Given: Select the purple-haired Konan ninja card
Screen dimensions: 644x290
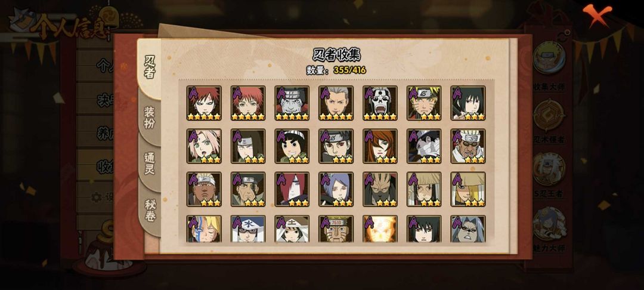Looking at the screenshot, I should pyautogui.click(x=336, y=189).
